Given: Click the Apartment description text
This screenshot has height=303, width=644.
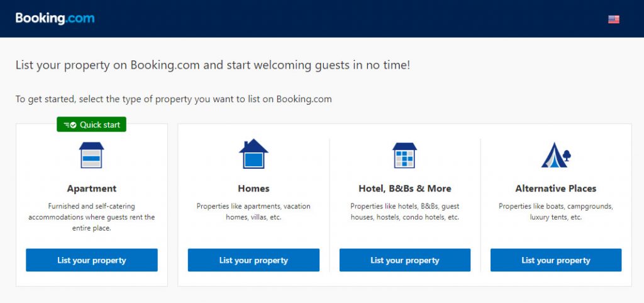Looking at the screenshot, I should pyautogui.click(x=92, y=217).
